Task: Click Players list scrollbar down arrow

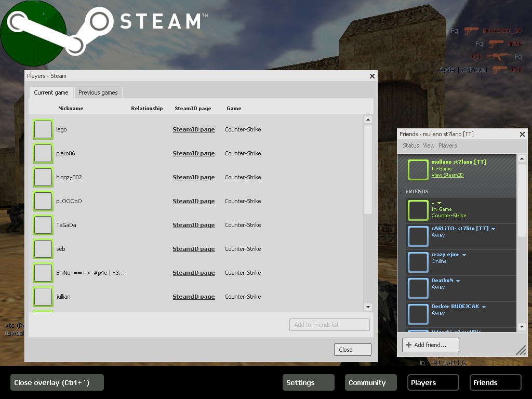Action: [368, 307]
